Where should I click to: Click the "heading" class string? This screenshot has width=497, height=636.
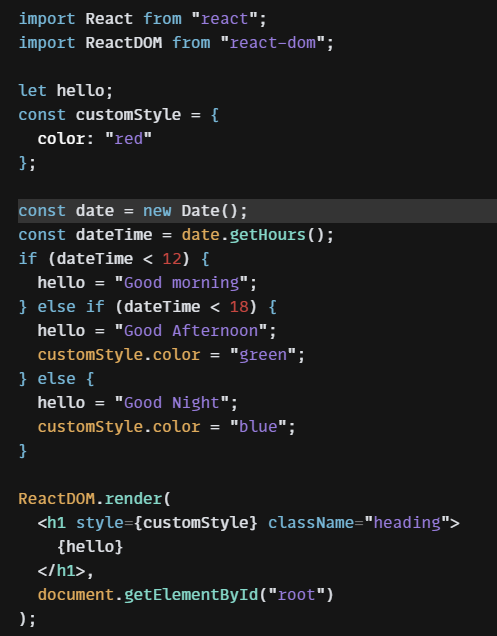(x=407, y=523)
